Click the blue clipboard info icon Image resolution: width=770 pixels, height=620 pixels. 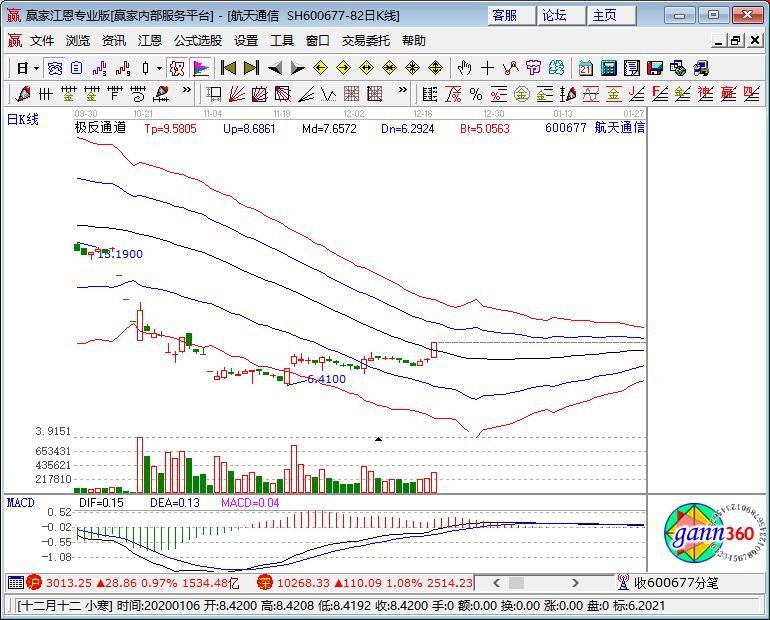77,68
